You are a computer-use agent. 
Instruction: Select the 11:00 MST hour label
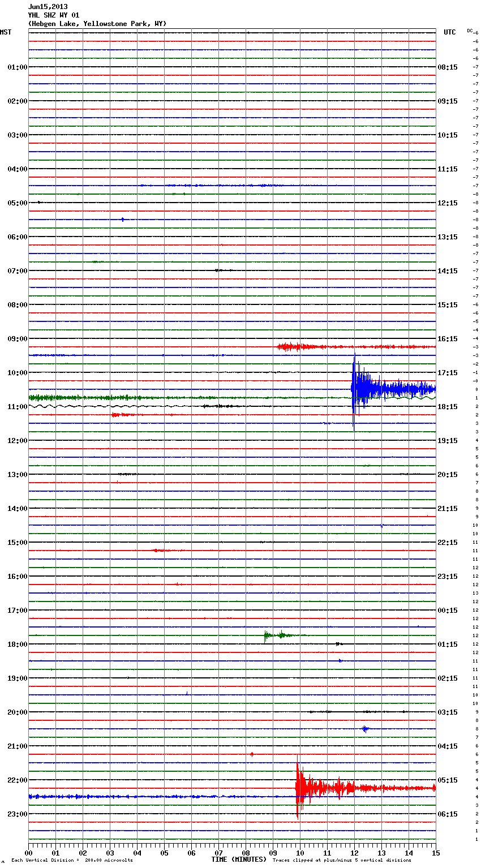18,407
